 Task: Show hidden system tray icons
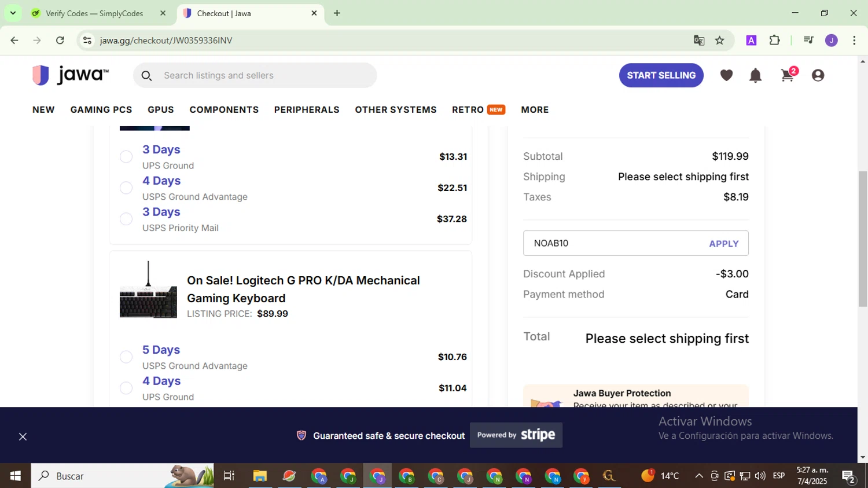(x=699, y=476)
